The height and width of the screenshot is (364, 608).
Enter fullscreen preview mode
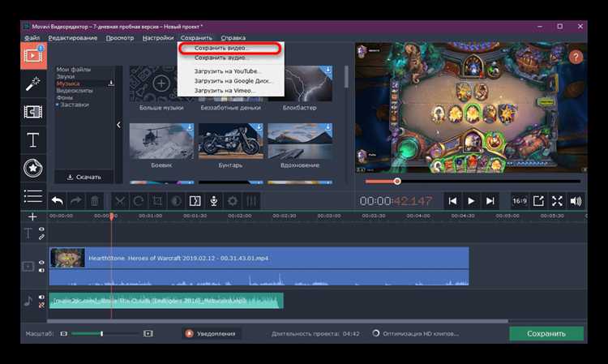click(557, 201)
